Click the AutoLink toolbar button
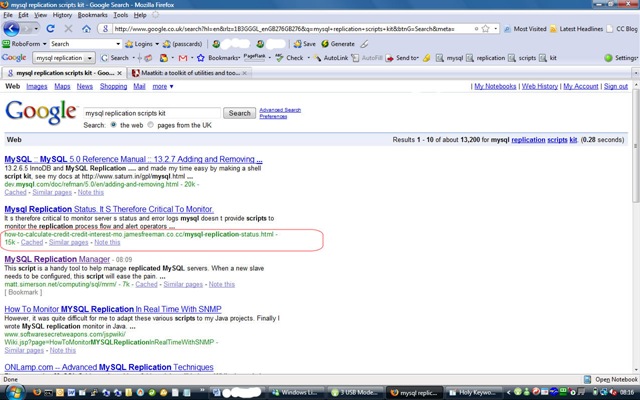 tap(331, 58)
